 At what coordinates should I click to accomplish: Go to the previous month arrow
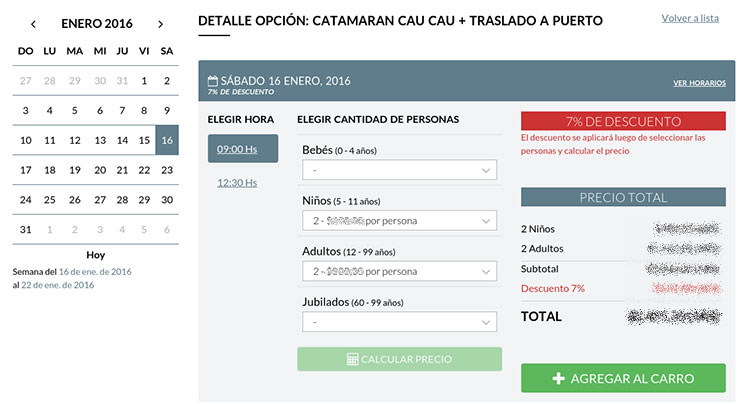[33, 24]
